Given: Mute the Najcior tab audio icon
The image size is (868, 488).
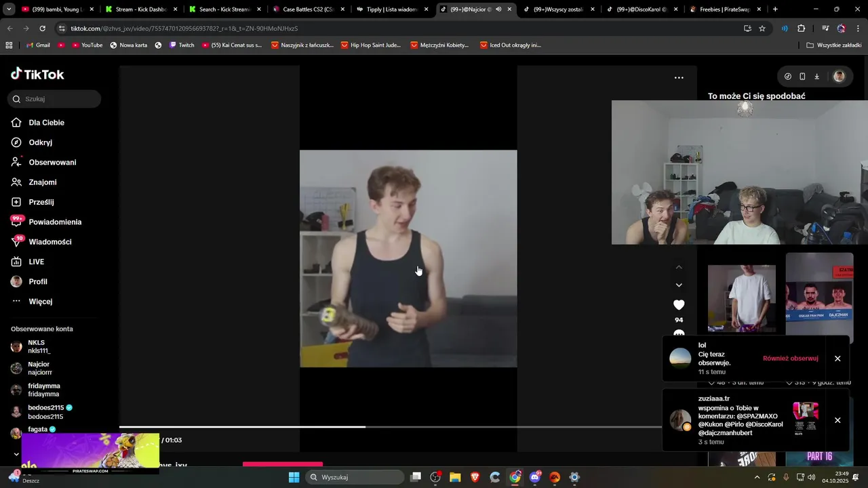Looking at the screenshot, I should (x=498, y=9).
